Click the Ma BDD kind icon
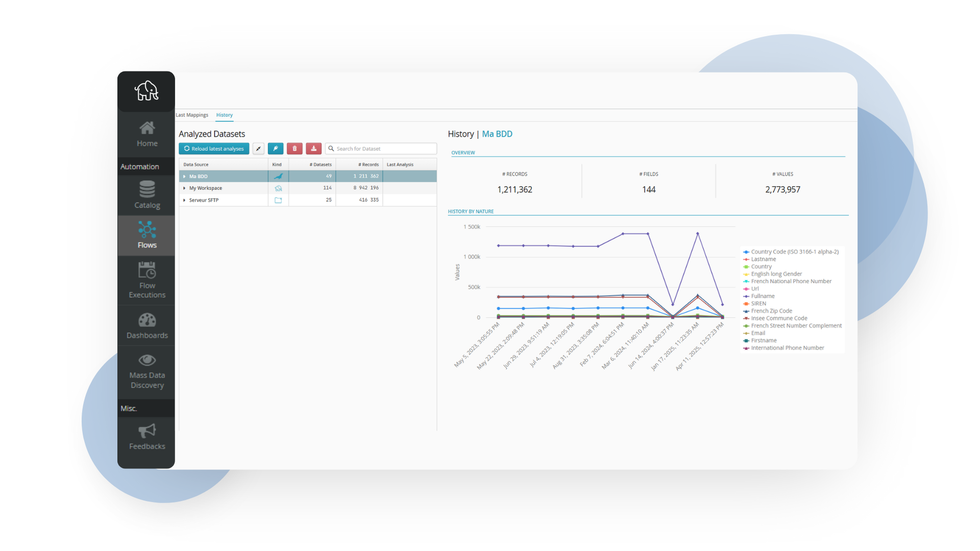The width and height of the screenshot is (980, 551). [x=278, y=176]
